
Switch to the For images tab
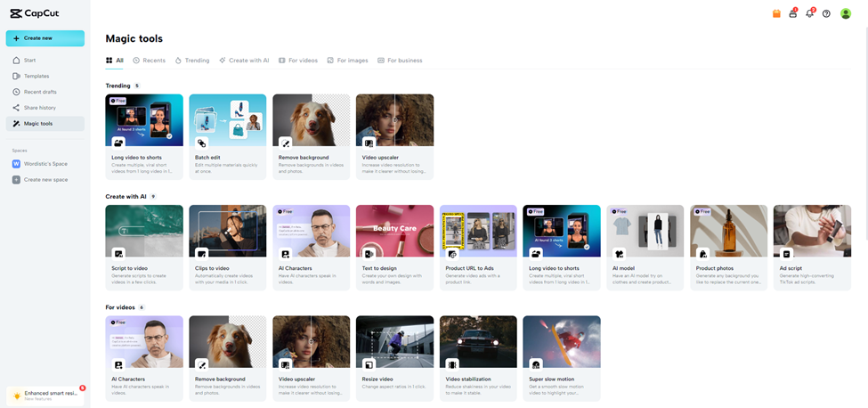(x=347, y=61)
